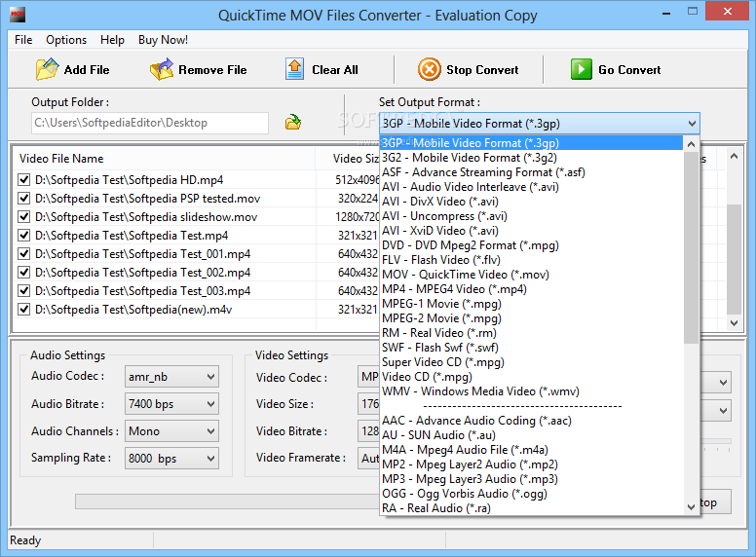
Task: Select SWF - Flash Swf format
Action: (x=532, y=348)
